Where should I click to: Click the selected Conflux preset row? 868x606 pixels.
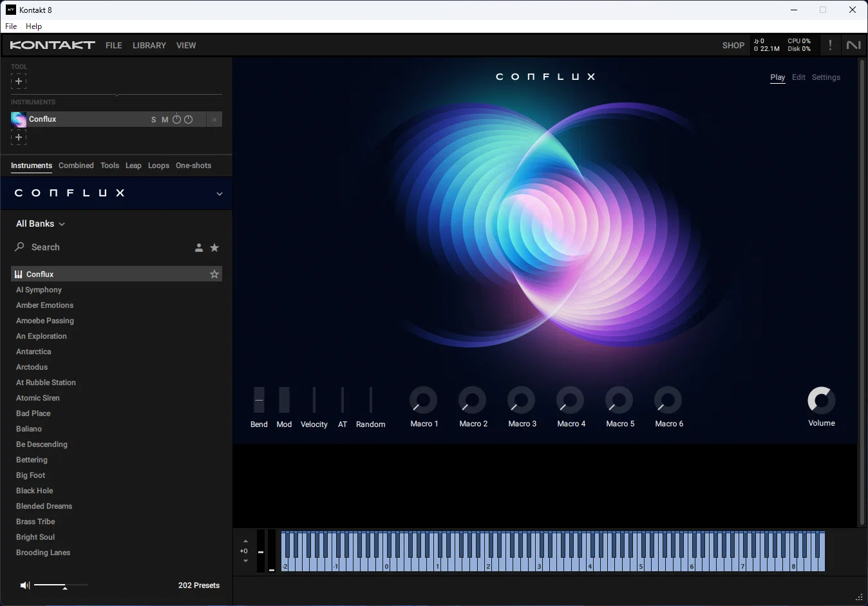(x=117, y=274)
